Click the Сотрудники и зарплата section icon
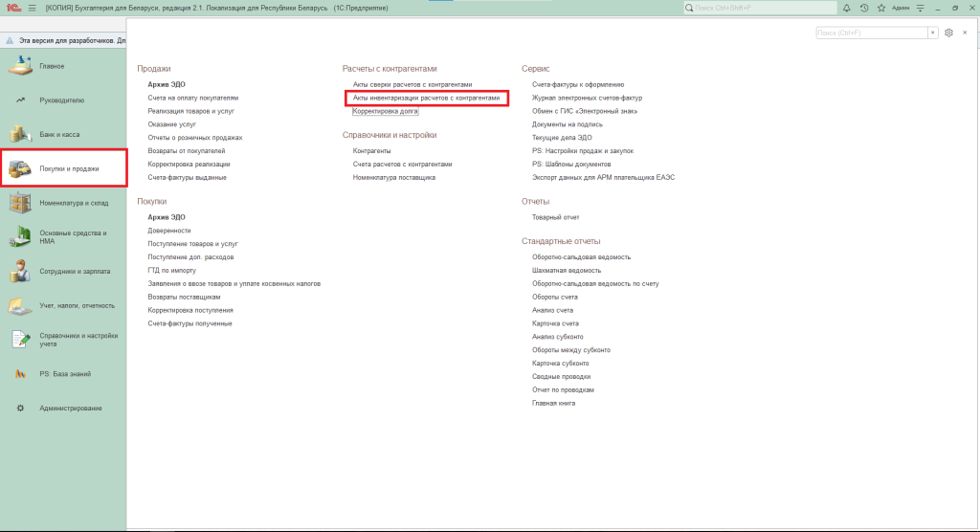This screenshot has height=532, width=980. click(19, 271)
